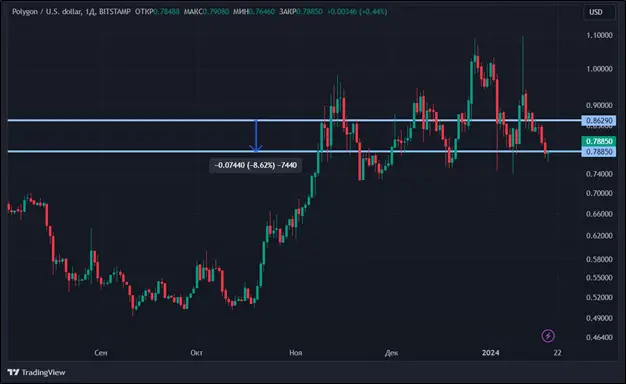Viewport: 626px width, 384px height.
Task: Click the 0.46400 price axis label
Action: (x=599, y=337)
